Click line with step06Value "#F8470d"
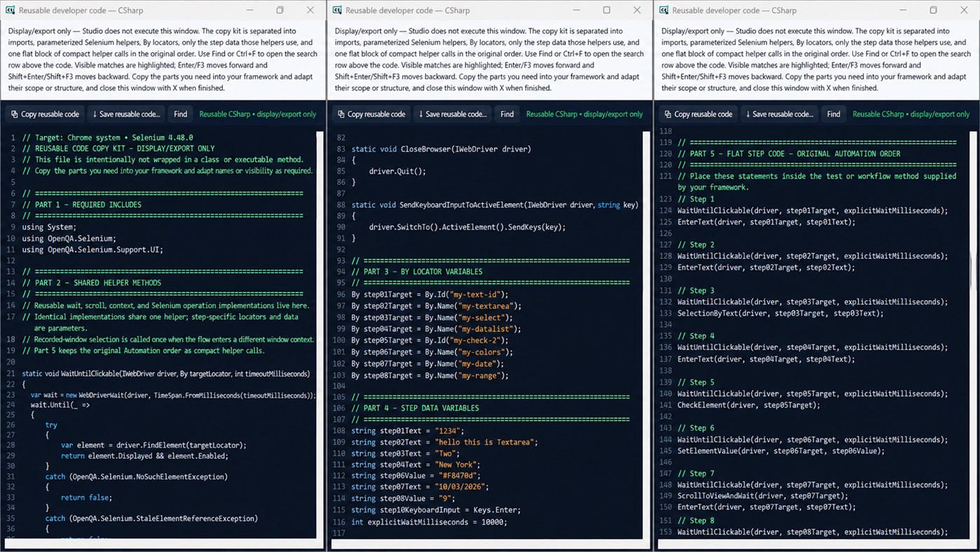980x552 pixels. tap(416, 476)
